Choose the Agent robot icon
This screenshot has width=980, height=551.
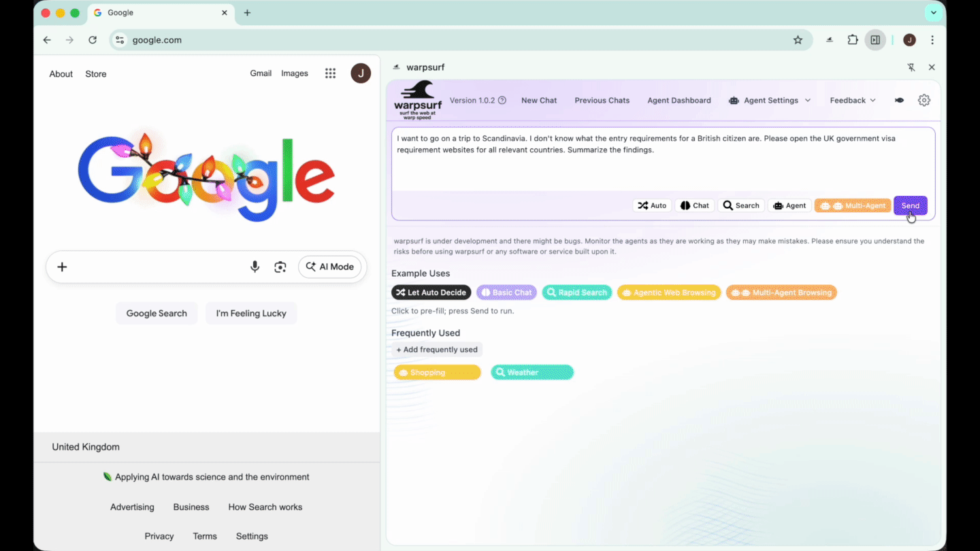[x=777, y=205]
